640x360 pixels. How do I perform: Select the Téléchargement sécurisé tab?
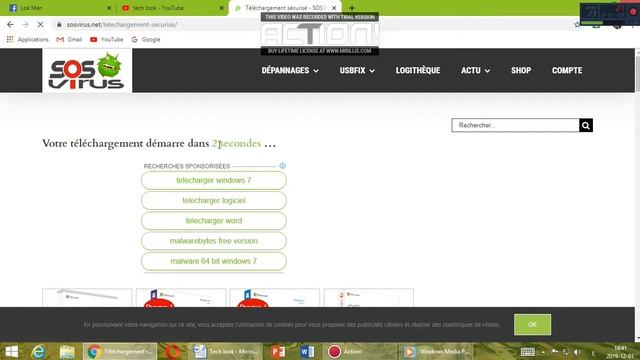click(284, 8)
